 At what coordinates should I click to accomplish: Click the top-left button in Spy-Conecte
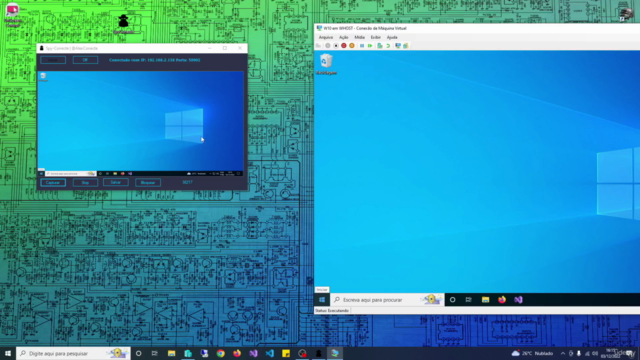pyautogui.click(x=53, y=60)
